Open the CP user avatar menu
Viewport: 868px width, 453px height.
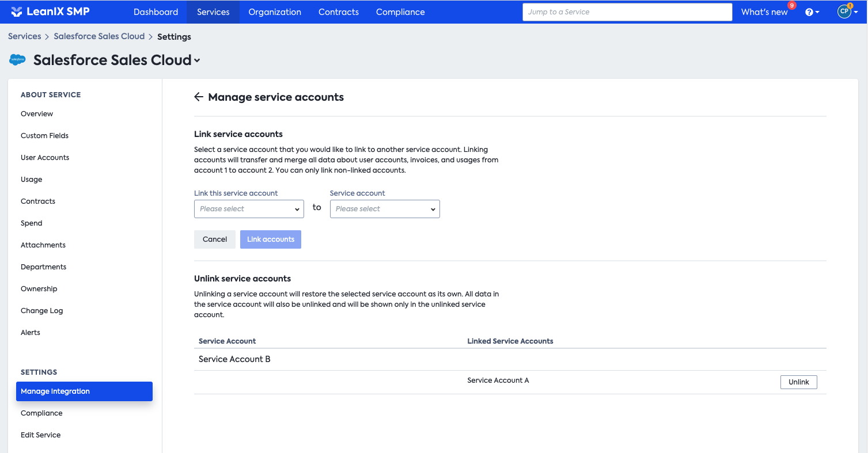[x=847, y=12]
